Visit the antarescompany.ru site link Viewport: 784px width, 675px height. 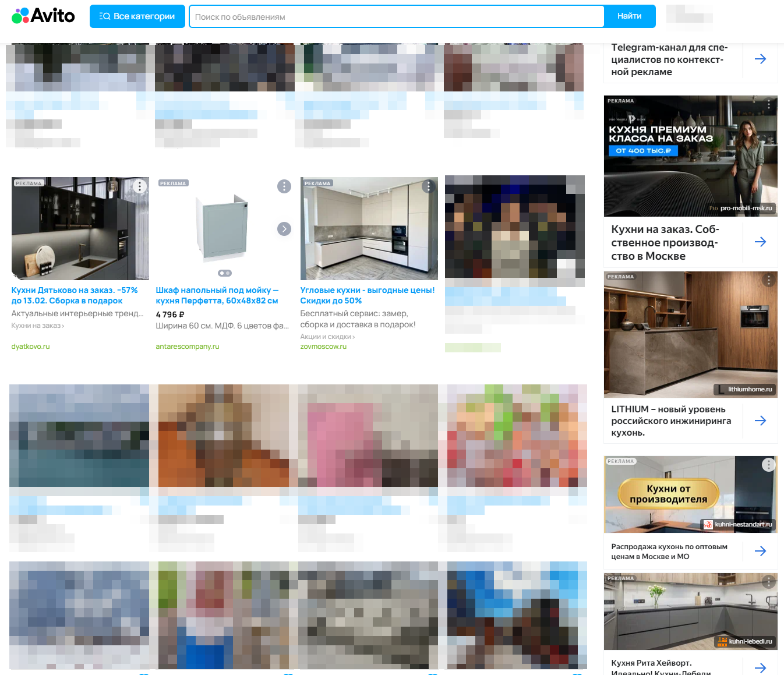click(187, 347)
